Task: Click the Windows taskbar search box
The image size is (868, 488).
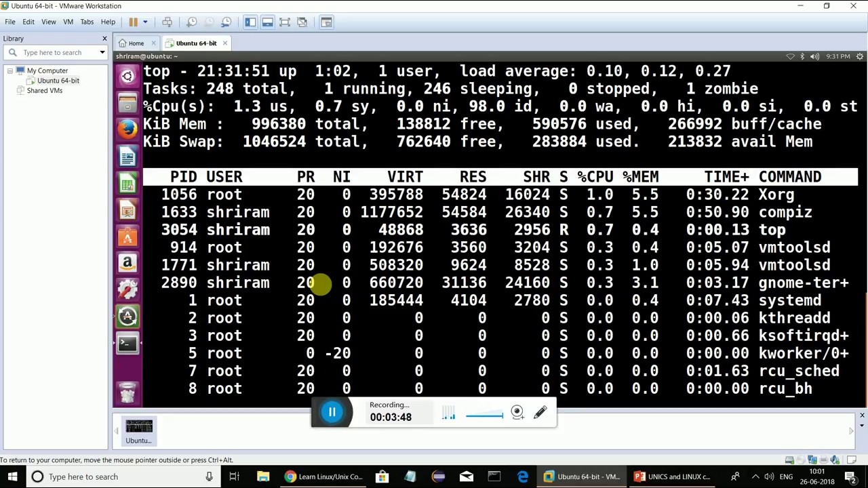Action: click(x=122, y=476)
